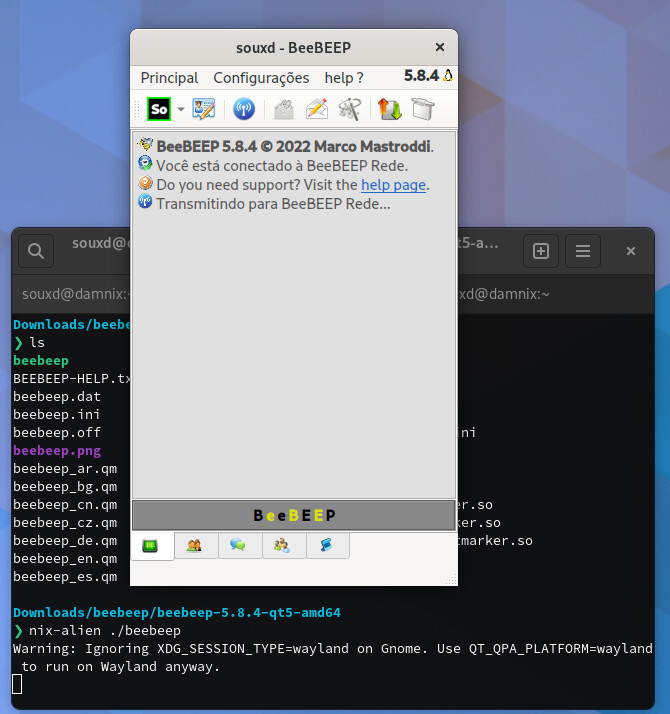Click the magic wand icon in toolbar
This screenshot has height=714, width=670.
(x=349, y=109)
